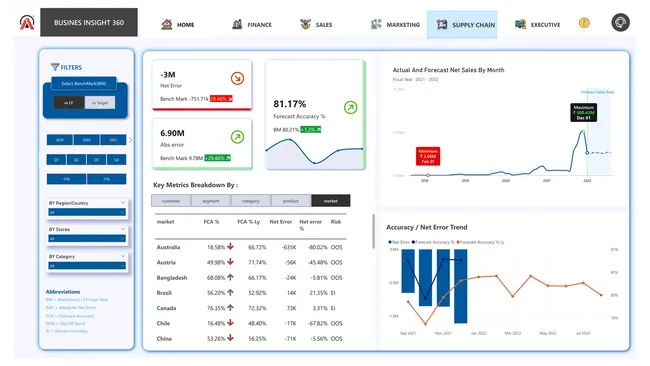Click the green up arrow in Canada row
This screenshot has width=650, height=366.
(230, 308)
